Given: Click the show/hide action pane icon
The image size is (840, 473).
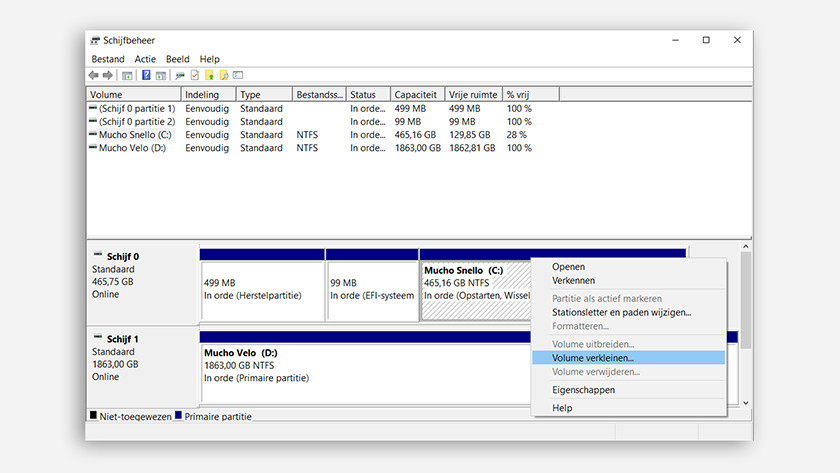Looking at the screenshot, I should tap(160, 76).
